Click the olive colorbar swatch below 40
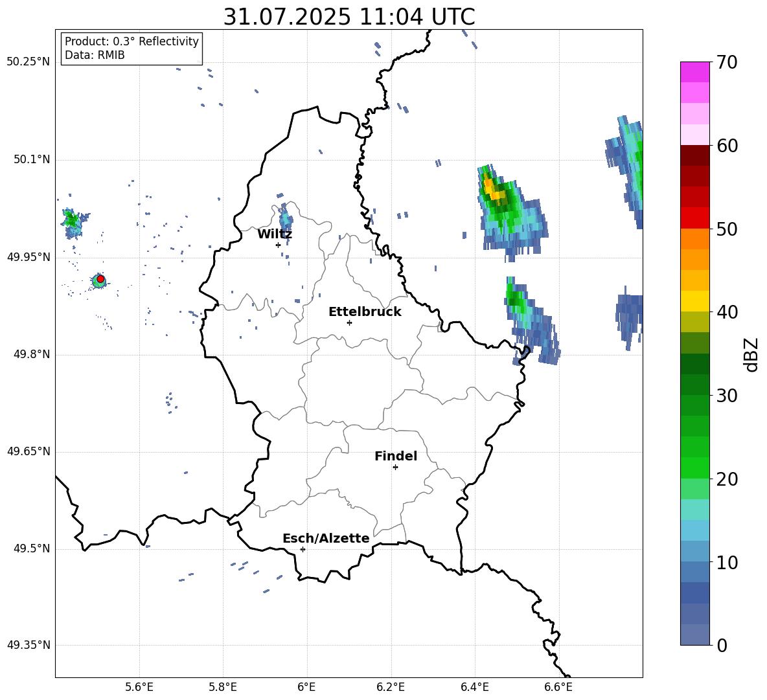This screenshot has height=700, width=767. click(x=694, y=322)
